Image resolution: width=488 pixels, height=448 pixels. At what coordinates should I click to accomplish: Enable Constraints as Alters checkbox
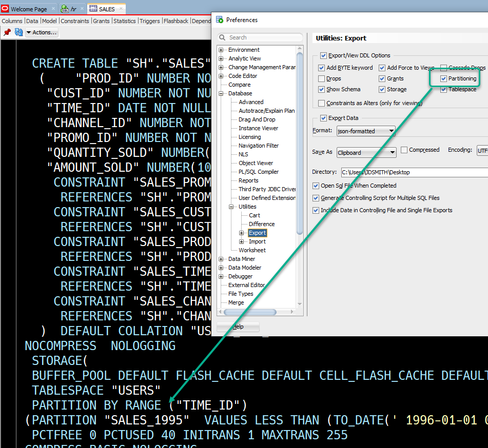coord(322,103)
